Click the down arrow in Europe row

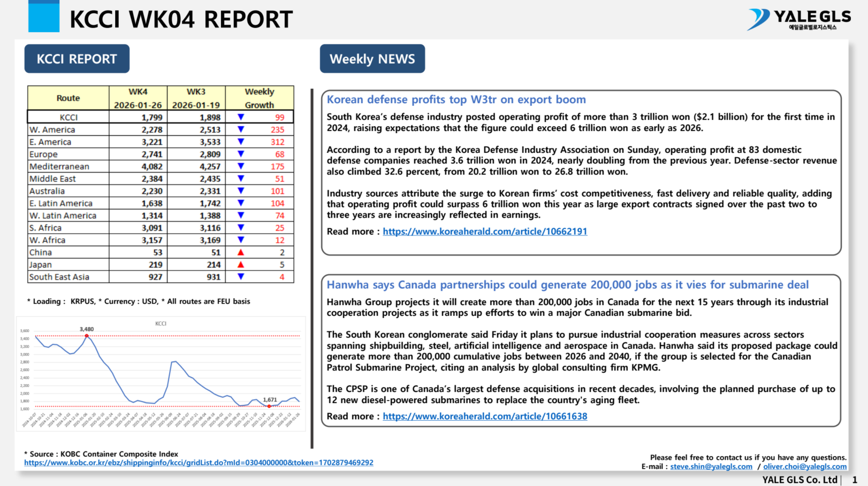click(241, 154)
